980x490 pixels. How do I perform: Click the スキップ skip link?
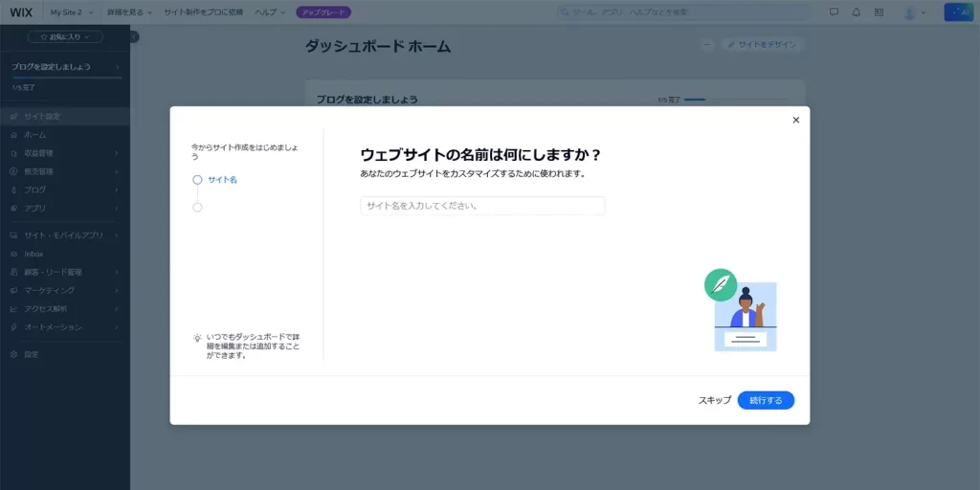tap(714, 400)
